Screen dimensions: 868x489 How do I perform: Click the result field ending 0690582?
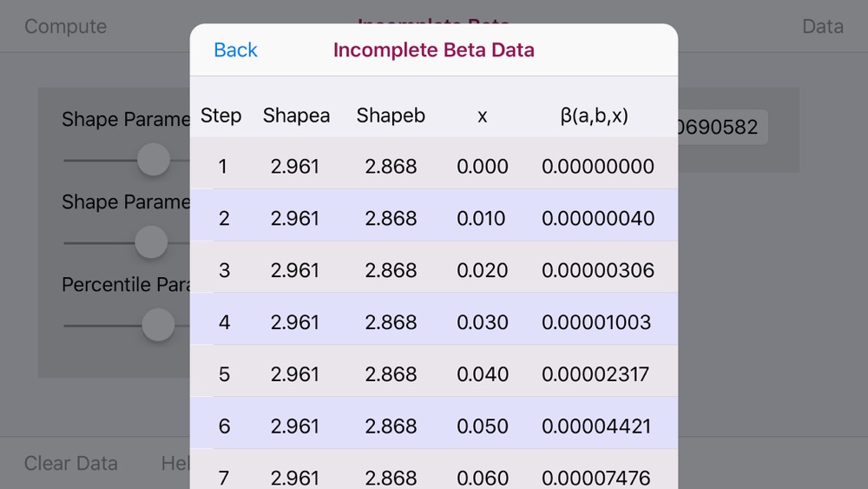click(722, 127)
